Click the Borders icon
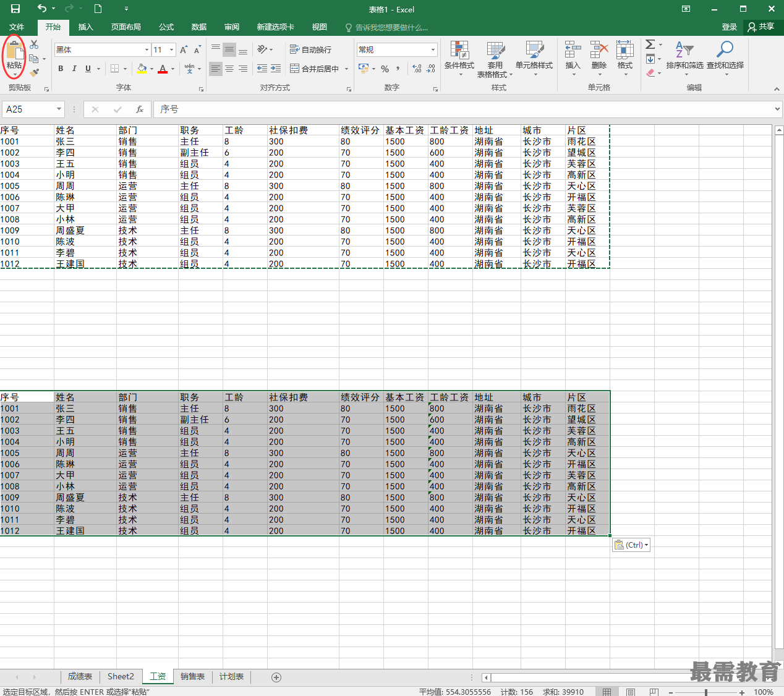Screen dimensions: 784x696 [x=114, y=69]
